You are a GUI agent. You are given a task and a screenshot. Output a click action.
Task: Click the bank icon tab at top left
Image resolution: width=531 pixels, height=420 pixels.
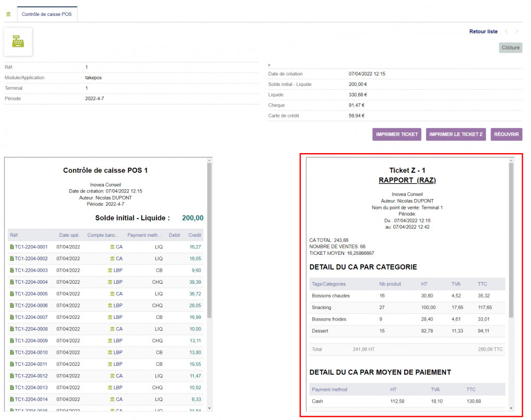[8, 14]
